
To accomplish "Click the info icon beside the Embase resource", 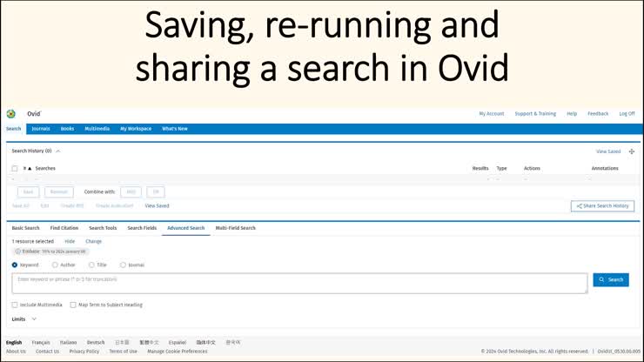I will click(x=17, y=251).
